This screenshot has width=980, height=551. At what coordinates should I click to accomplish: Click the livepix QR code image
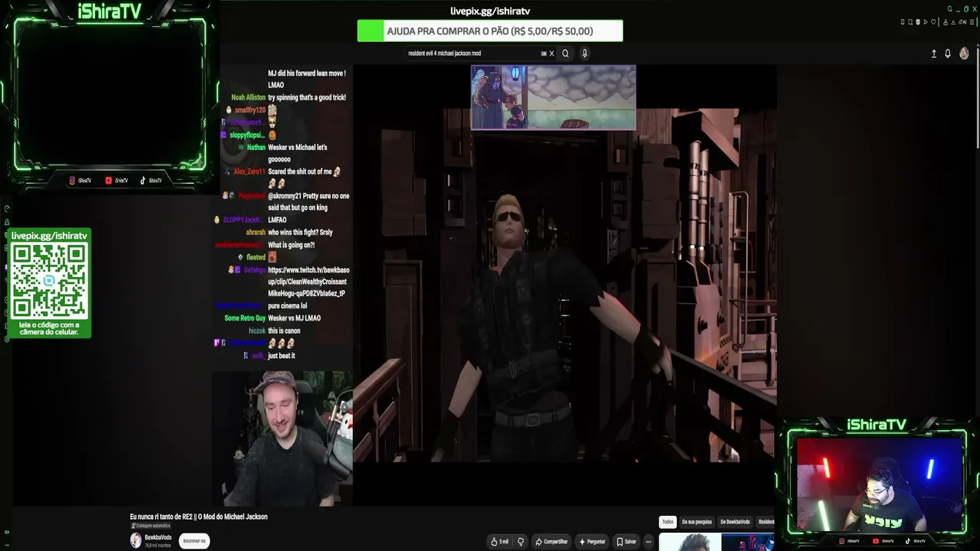click(x=49, y=281)
